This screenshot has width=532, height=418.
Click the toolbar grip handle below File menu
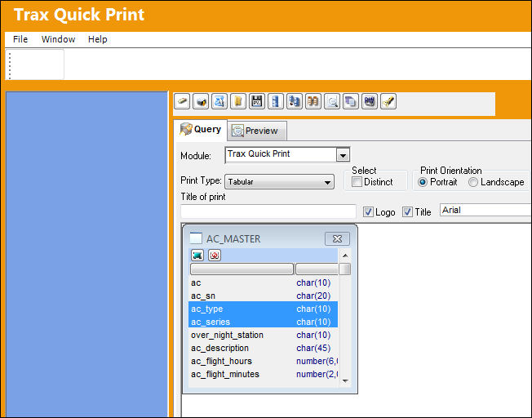click(10, 66)
